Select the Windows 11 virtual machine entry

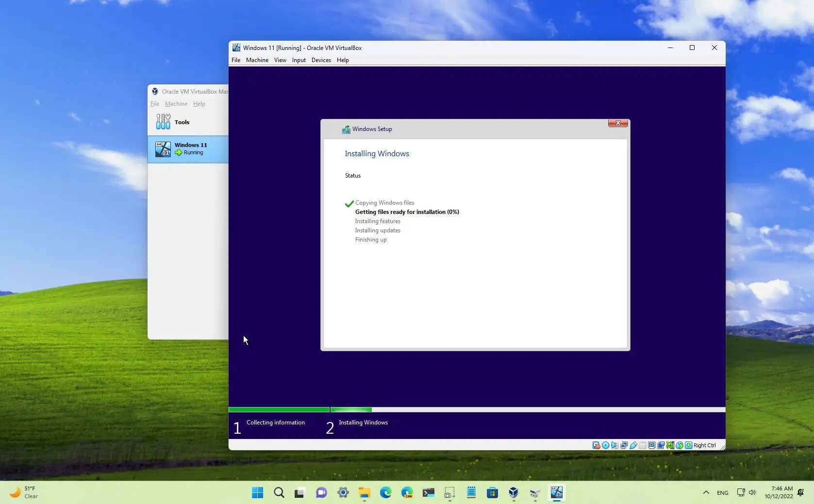(x=191, y=148)
